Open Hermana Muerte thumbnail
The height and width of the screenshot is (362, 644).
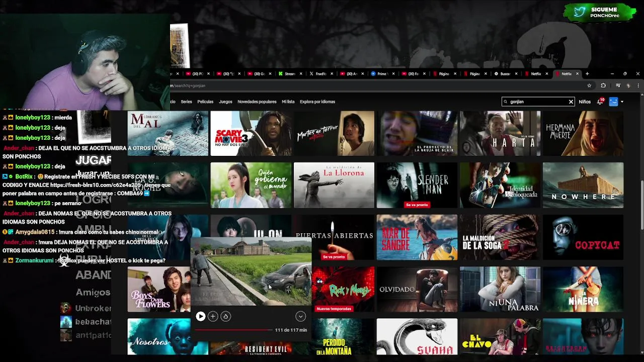pos(583,133)
